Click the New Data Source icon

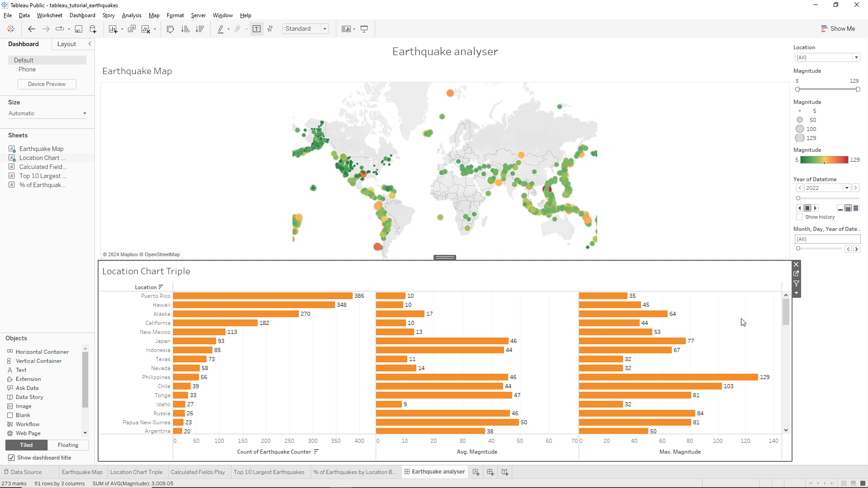coord(93,29)
